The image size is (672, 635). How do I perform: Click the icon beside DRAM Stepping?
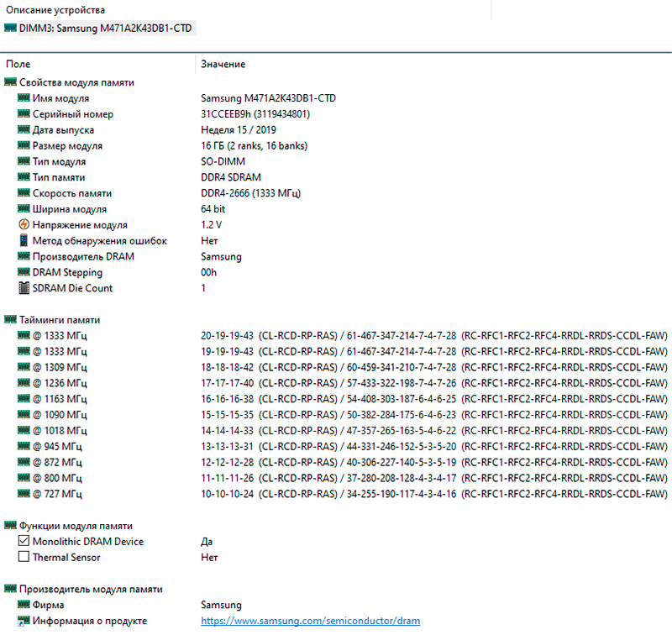coord(24,272)
